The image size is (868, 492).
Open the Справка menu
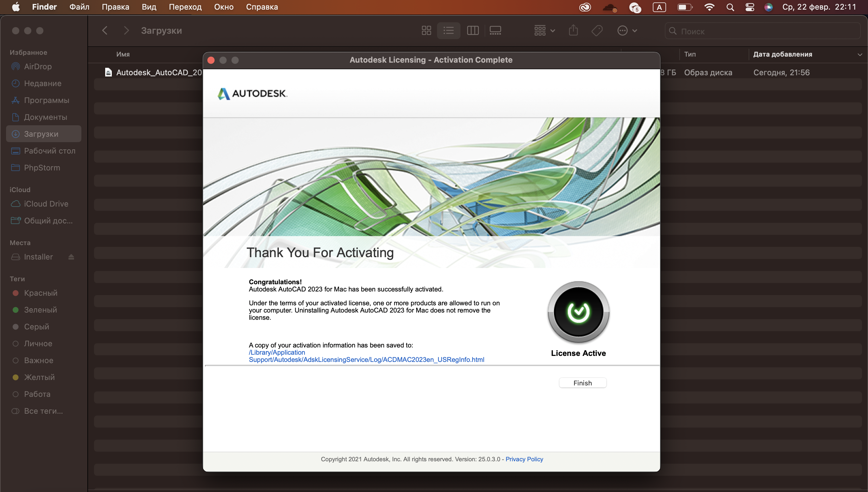pos(262,7)
